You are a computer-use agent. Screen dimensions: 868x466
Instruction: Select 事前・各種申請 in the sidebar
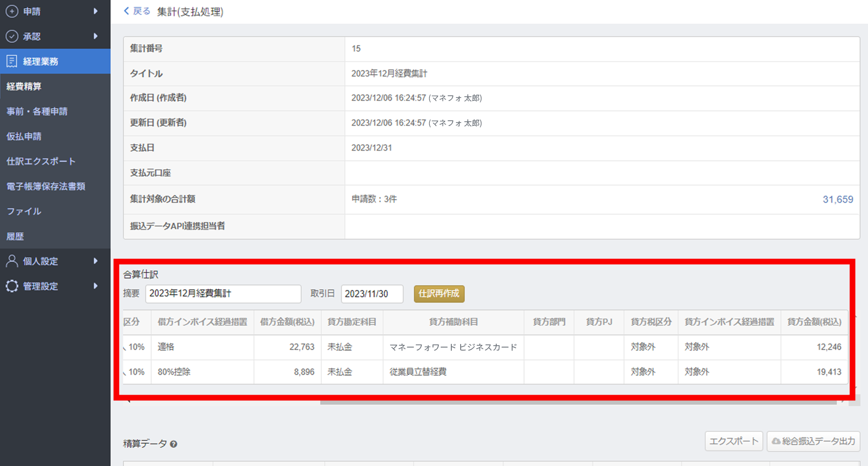click(x=37, y=111)
